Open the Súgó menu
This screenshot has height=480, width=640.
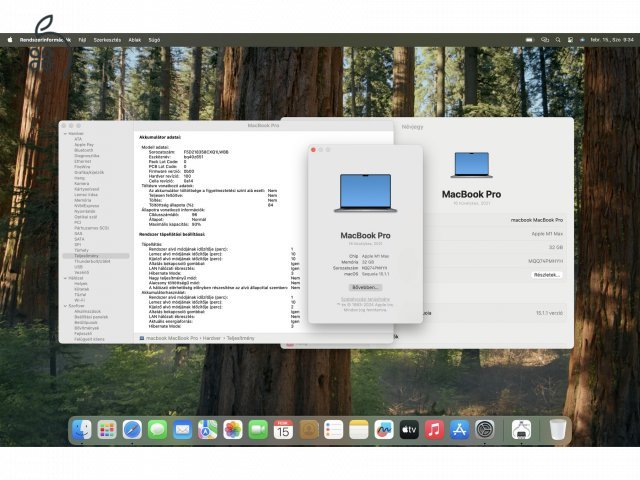tap(154, 40)
